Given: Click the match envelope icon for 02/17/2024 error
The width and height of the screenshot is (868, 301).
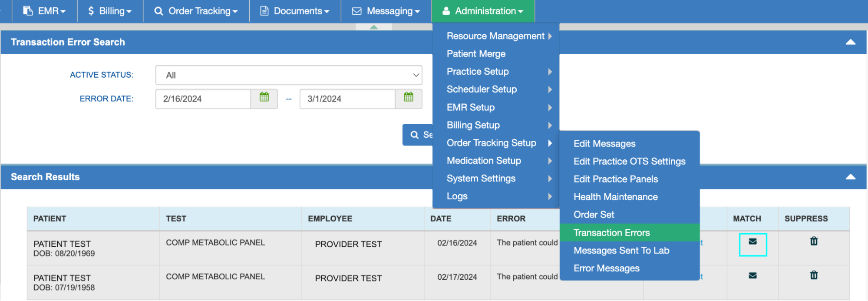Looking at the screenshot, I should coord(752,276).
